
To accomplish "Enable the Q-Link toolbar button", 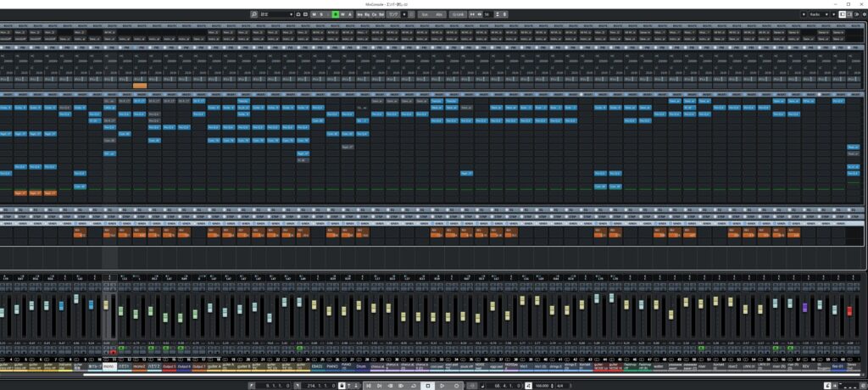I will click(x=458, y=14).
